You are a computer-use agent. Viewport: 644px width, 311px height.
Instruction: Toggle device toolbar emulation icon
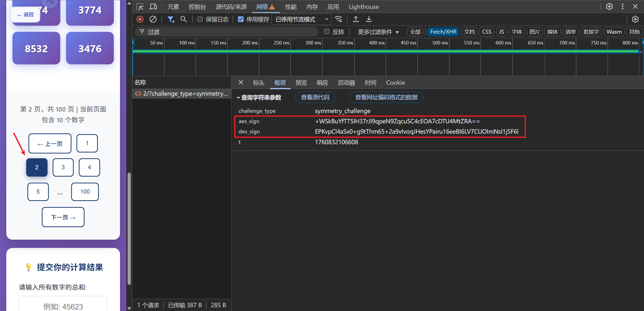(x=153, y=7)
